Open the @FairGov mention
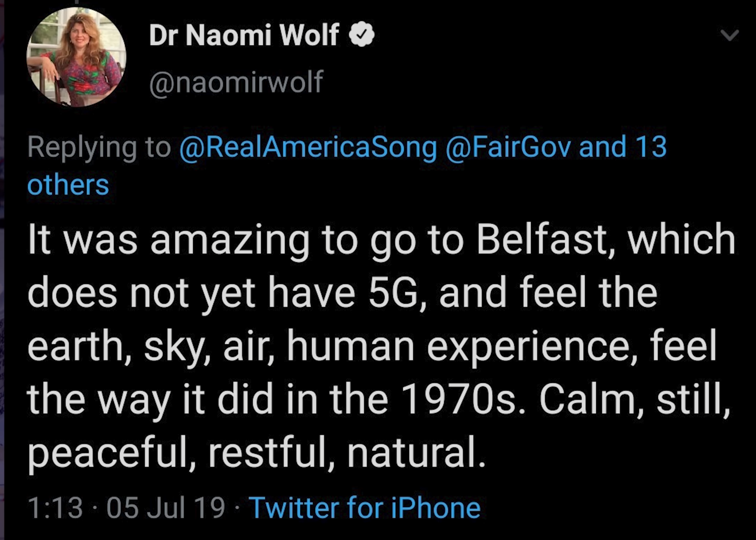This screenshot has height=540, width=756. pos(509,147)
